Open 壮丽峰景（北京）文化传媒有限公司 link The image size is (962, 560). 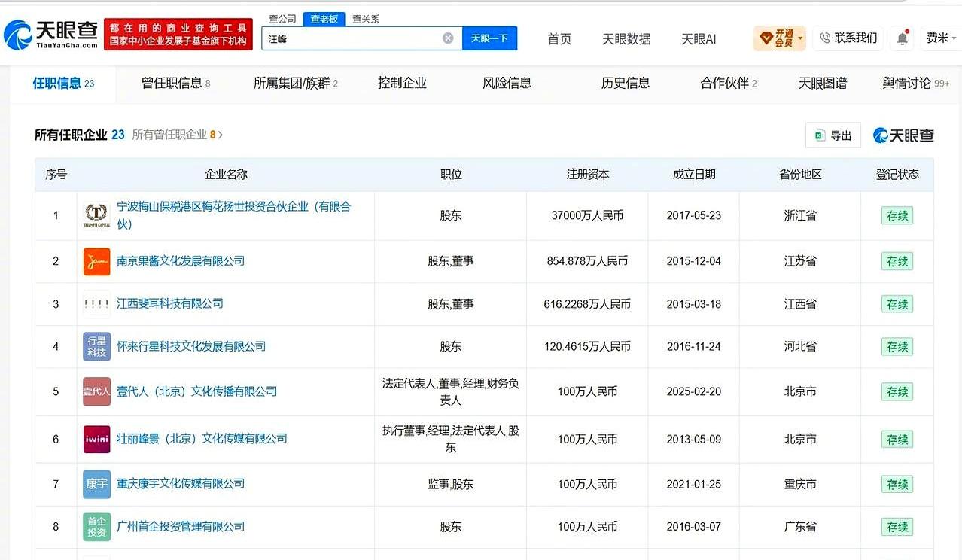coord(202,439)
